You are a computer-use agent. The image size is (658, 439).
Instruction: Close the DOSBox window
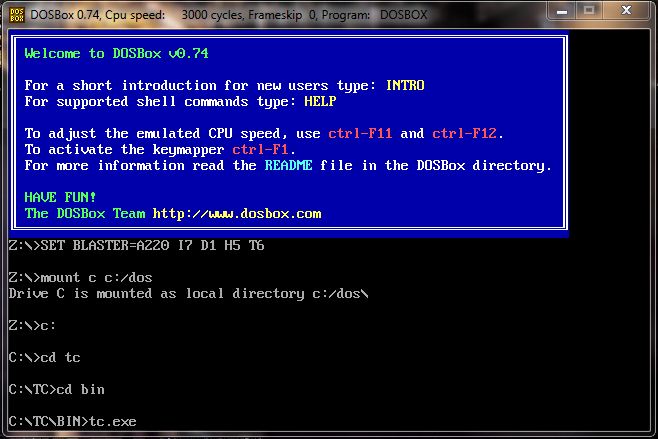tap(626, 10)
